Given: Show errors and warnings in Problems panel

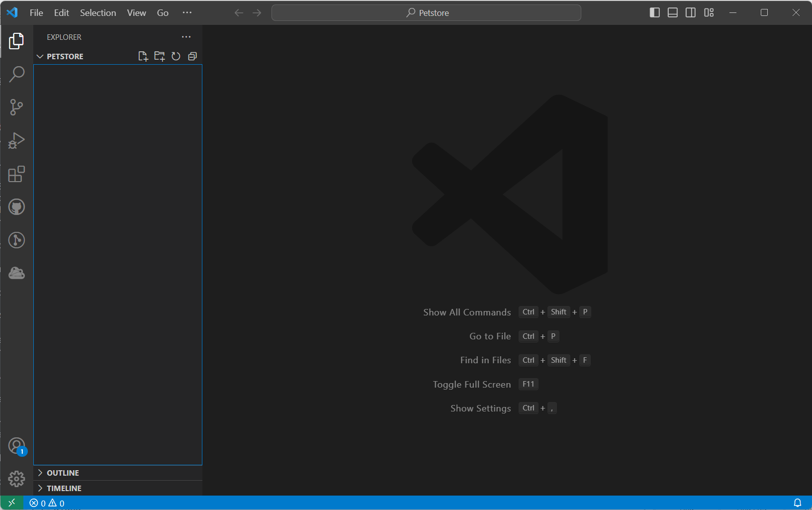Looking at the screenshot, I should click(47, 503).
